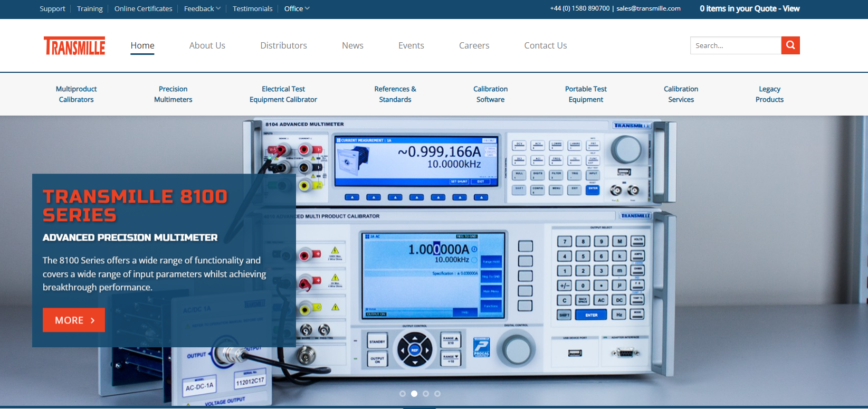Screen dimensions: 868x409
Task: Open the Careers page
Action: [x=474, y=45]
